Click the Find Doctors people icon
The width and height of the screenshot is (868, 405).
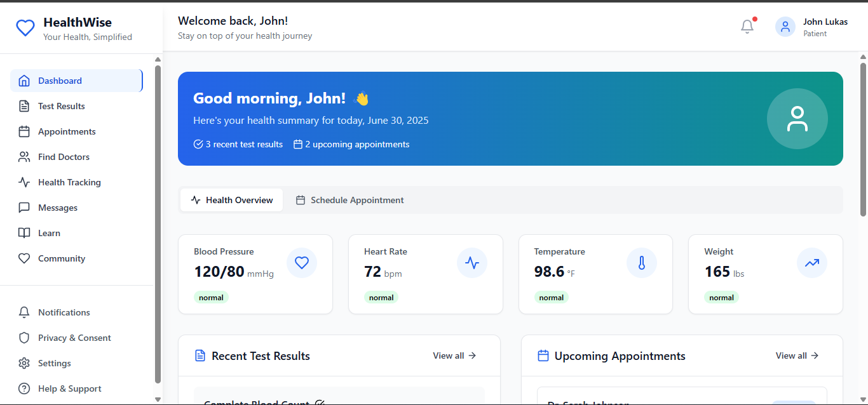click(24, 157)
